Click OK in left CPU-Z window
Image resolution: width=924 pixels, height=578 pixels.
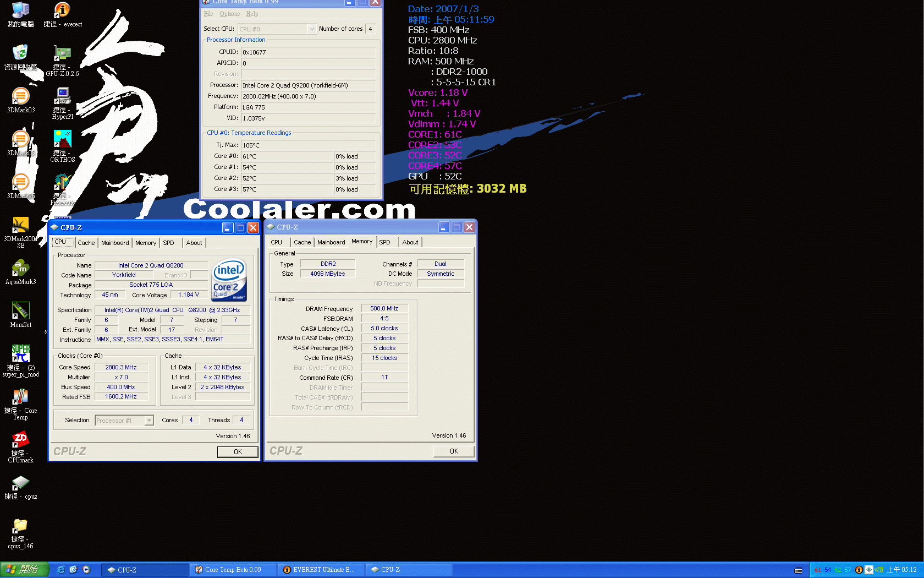[238, 452]
